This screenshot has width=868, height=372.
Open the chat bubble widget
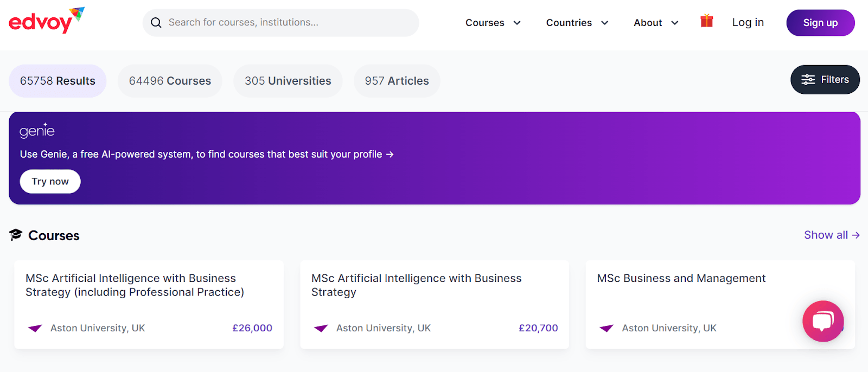click(x=823, y=321)
